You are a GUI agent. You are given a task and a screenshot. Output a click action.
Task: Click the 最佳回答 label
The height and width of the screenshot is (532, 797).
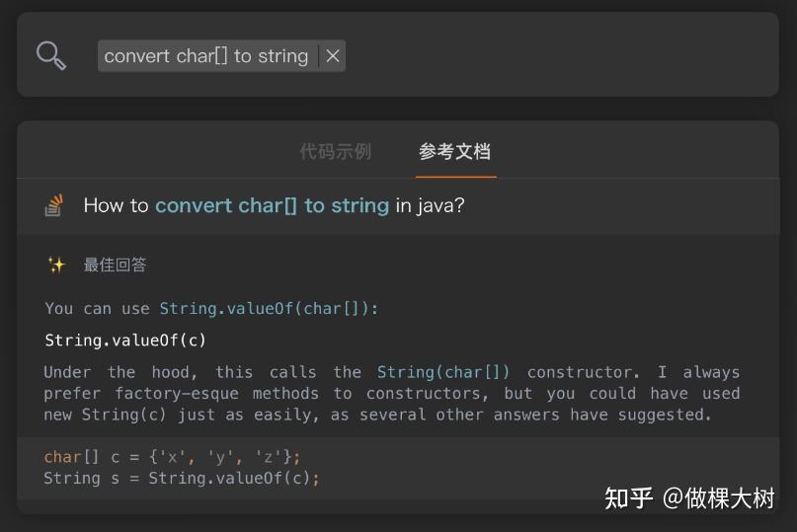115,265
